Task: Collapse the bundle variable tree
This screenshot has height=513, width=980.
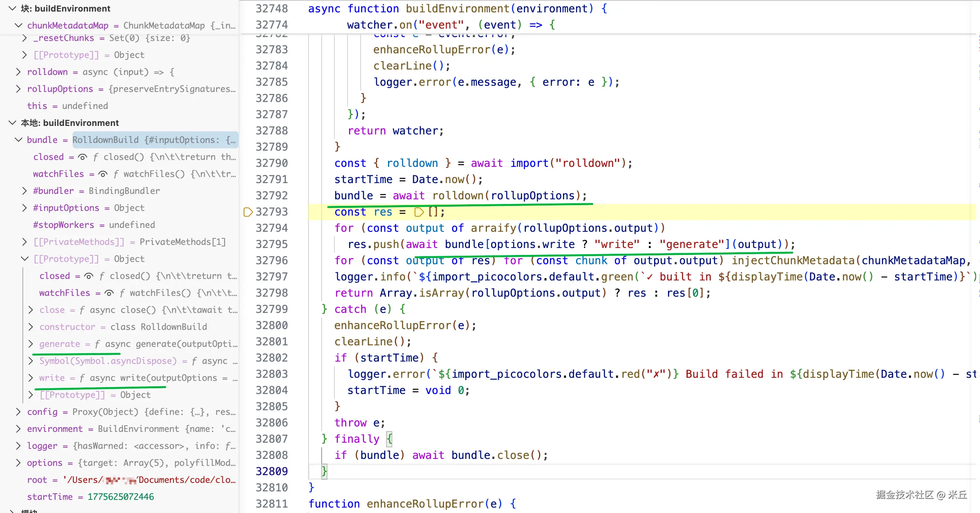Action: (x=18, y=140)
